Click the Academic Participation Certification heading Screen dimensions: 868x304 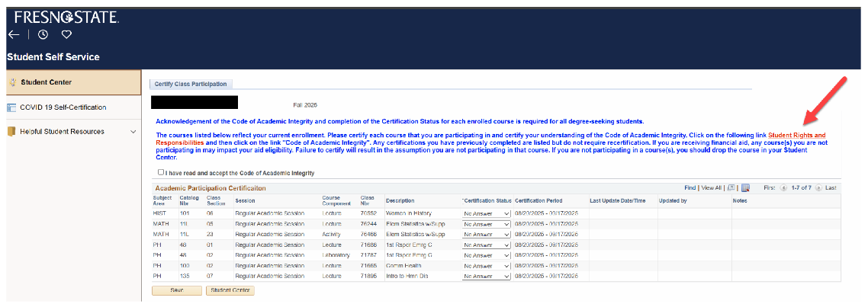pyautogui.click(x=211, y=188)
